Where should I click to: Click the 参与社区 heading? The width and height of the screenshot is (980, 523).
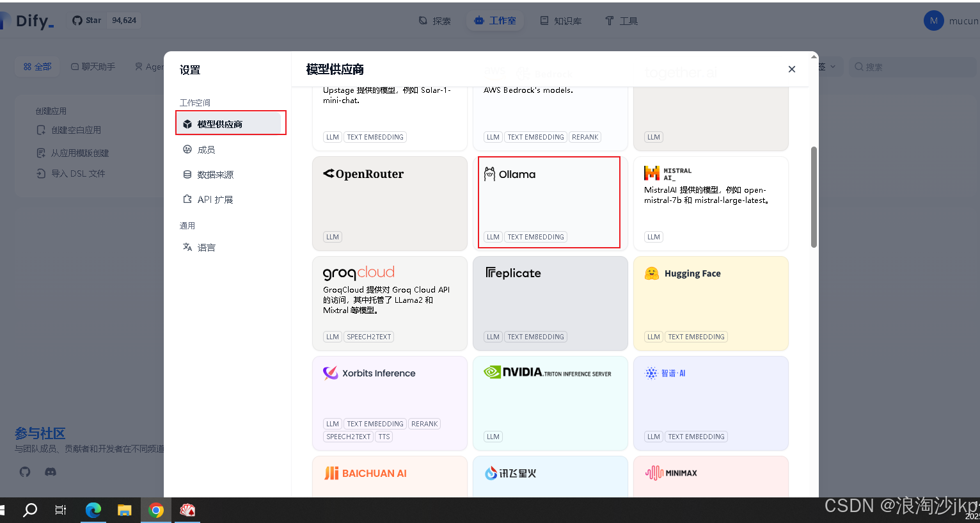(40, 433)
